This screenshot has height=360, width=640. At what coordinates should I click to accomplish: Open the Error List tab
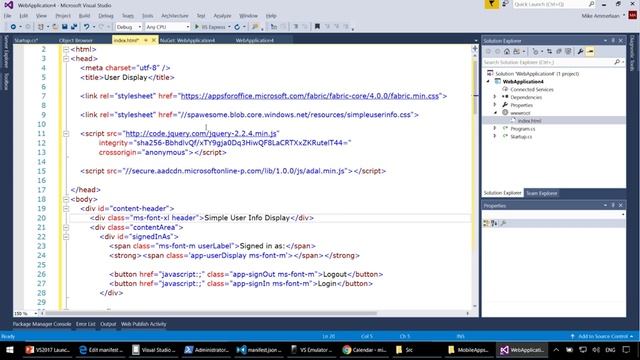pos(86,324)
